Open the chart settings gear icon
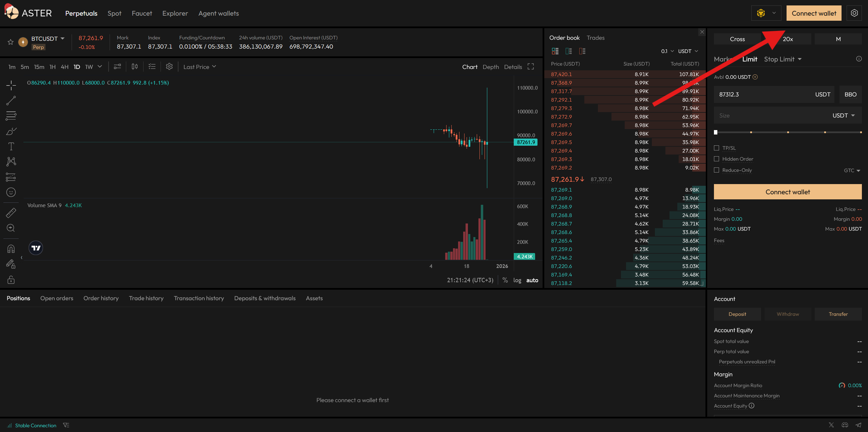 tap(169, 67)
